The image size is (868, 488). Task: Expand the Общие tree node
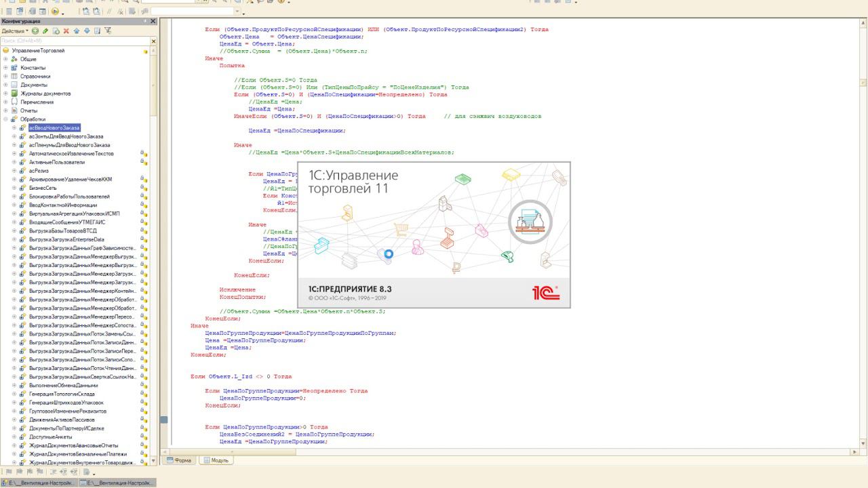tap(5, 60)
